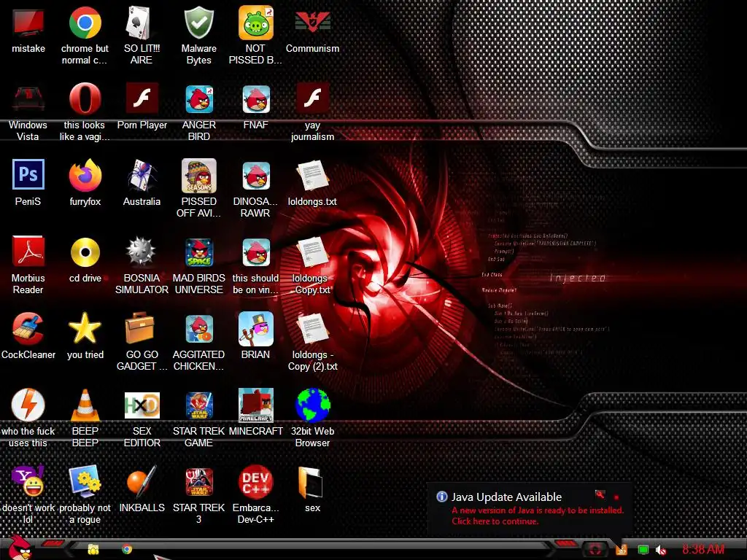The width and height of the screenshot is (747, 560).
Task: Open MAD BIRDS UNIVERSE Space icon
Action: (x=198, y=252)
